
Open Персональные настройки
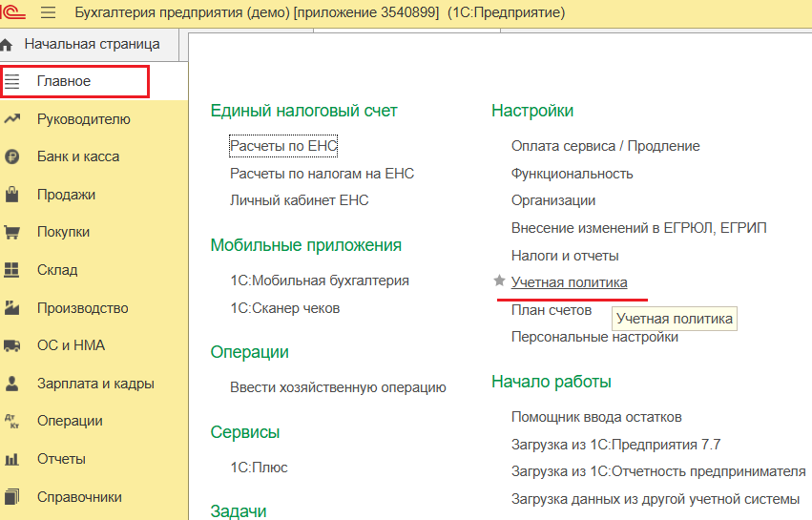(x=594, y=337)
